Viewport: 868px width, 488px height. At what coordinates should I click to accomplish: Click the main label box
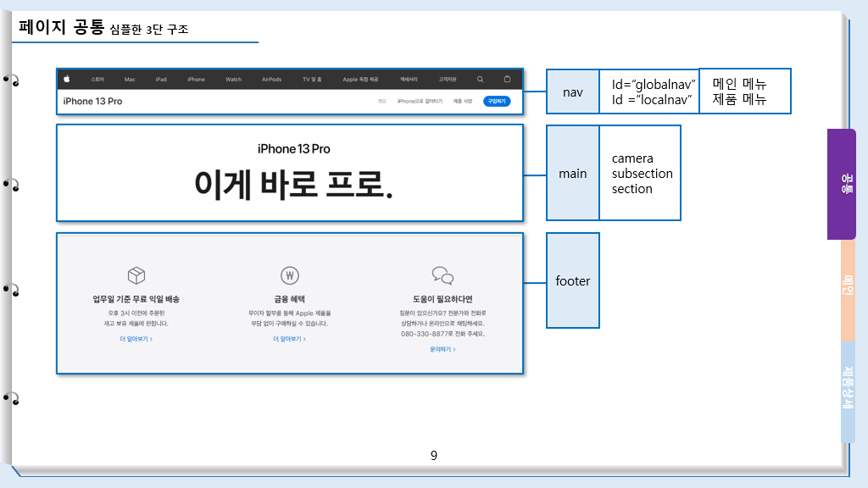573,173
